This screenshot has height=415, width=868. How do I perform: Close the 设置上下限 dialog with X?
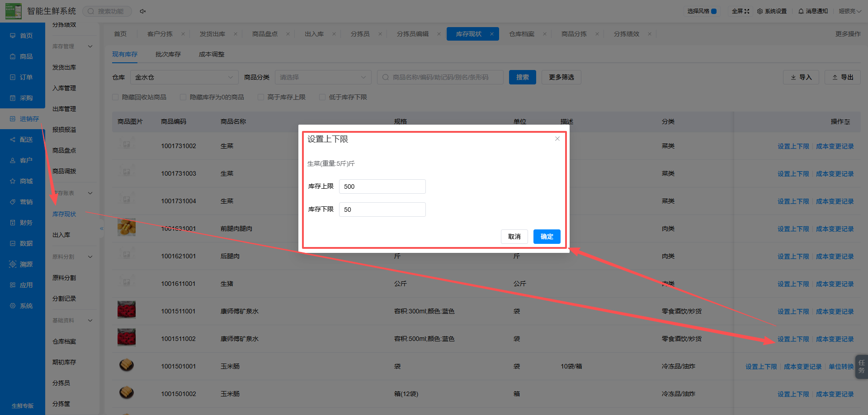(557, 139)
